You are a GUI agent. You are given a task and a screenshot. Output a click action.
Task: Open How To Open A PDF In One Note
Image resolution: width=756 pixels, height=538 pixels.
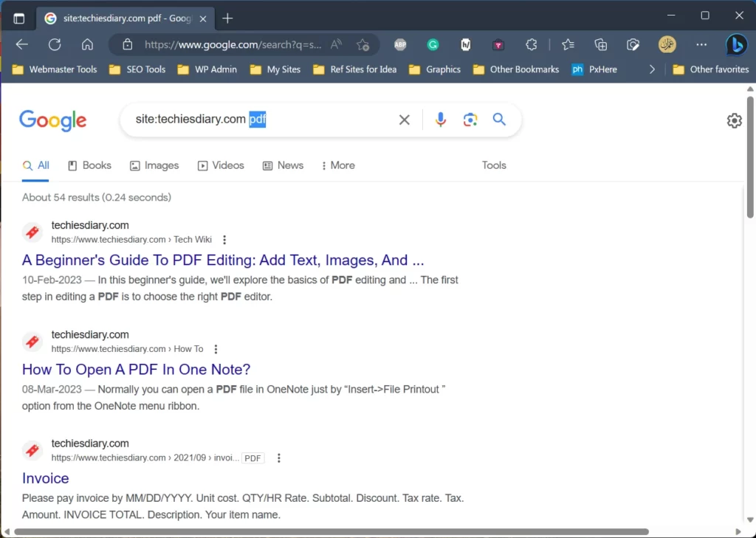click(136, 369)
